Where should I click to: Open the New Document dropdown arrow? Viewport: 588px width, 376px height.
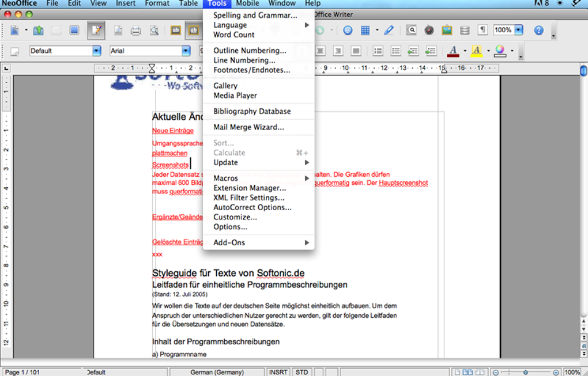pos(26,30)
